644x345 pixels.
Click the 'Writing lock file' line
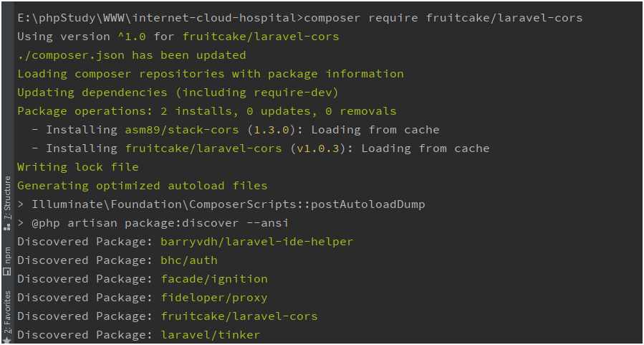pos(78,167)
